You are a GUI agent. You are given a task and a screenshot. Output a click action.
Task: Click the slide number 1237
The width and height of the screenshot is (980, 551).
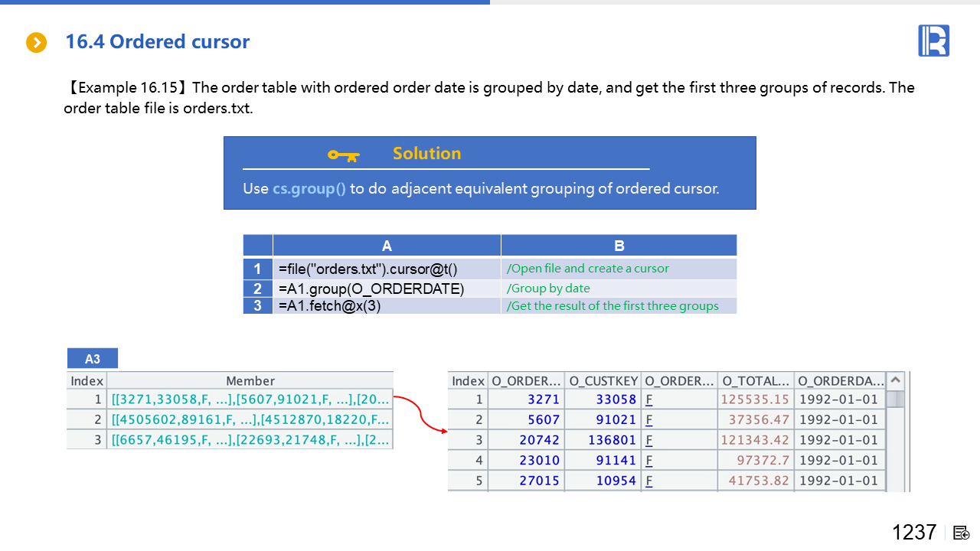pyautogui.click(x=914, y=533)
